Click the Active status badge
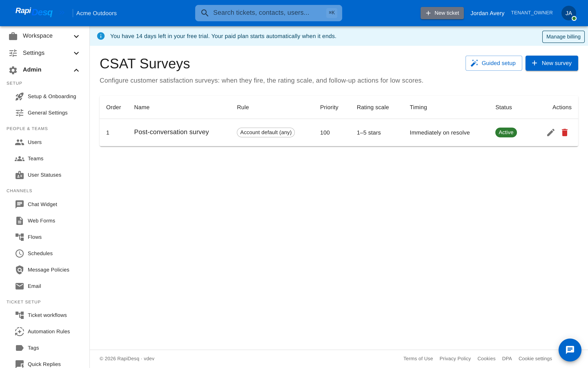588x368 pixels. click(x=506, y=132)
